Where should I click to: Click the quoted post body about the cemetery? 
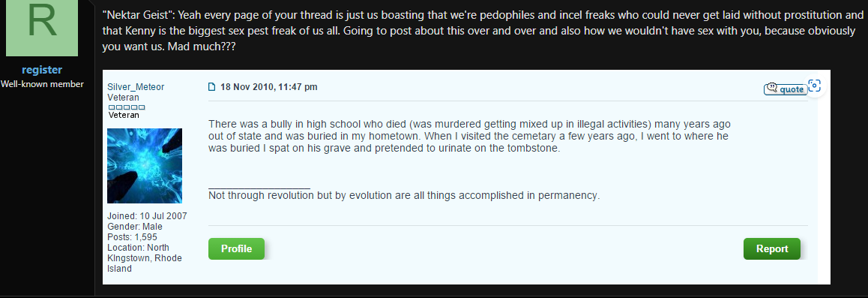coord(469,137)
